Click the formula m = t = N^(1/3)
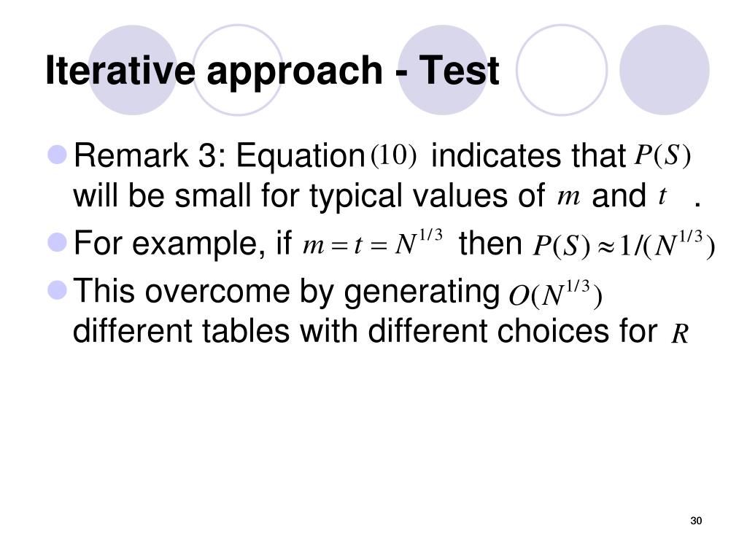Viewport: 747px width, 560px height. [x=373, y=243]
